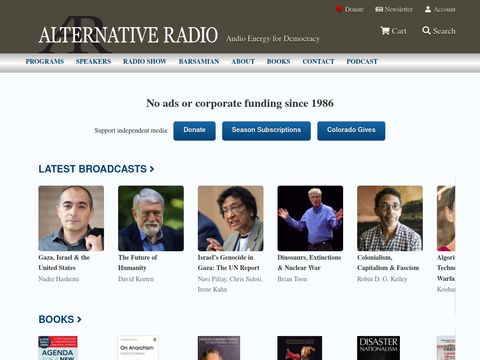Click the Alternative Radio logo
The height and width of the screenshot is (360, 480).
[x=128, y=35]
